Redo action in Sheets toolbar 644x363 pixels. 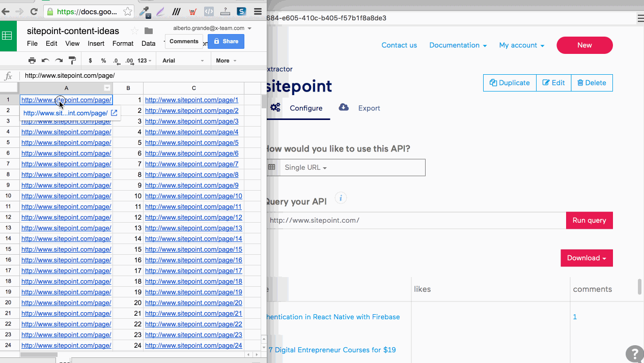[59, 60]
